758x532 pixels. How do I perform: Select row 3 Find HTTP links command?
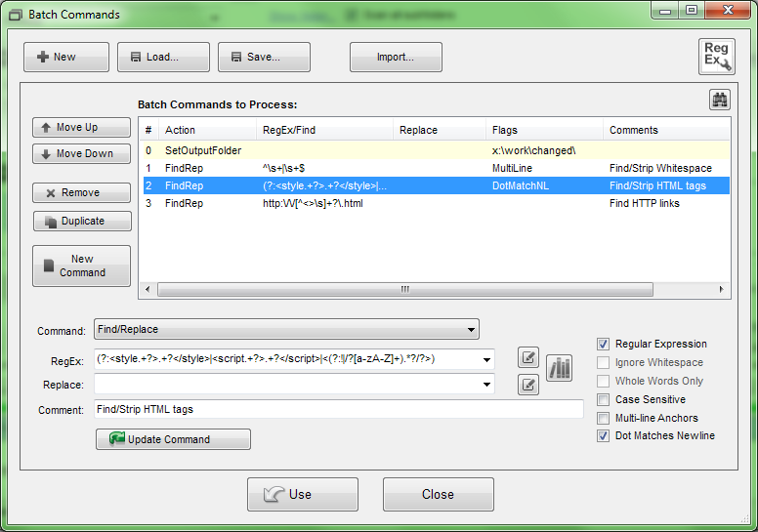click(x=435, y=203)
